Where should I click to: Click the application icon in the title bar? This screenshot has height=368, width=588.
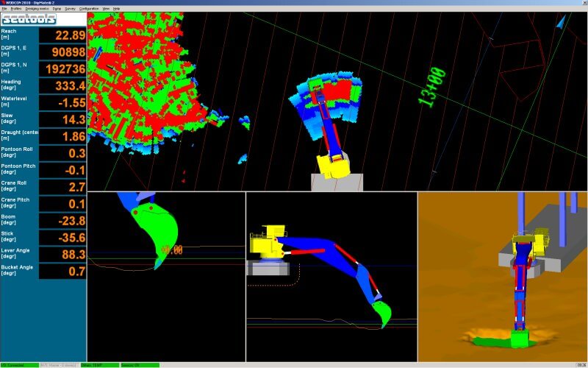(3, 3)
